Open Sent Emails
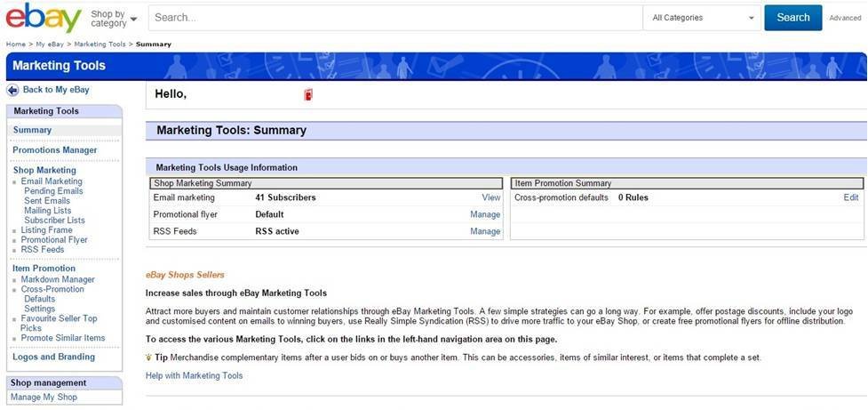Viewport: 868px width, 410px height. pyautogui.click(x=47, y=201)
